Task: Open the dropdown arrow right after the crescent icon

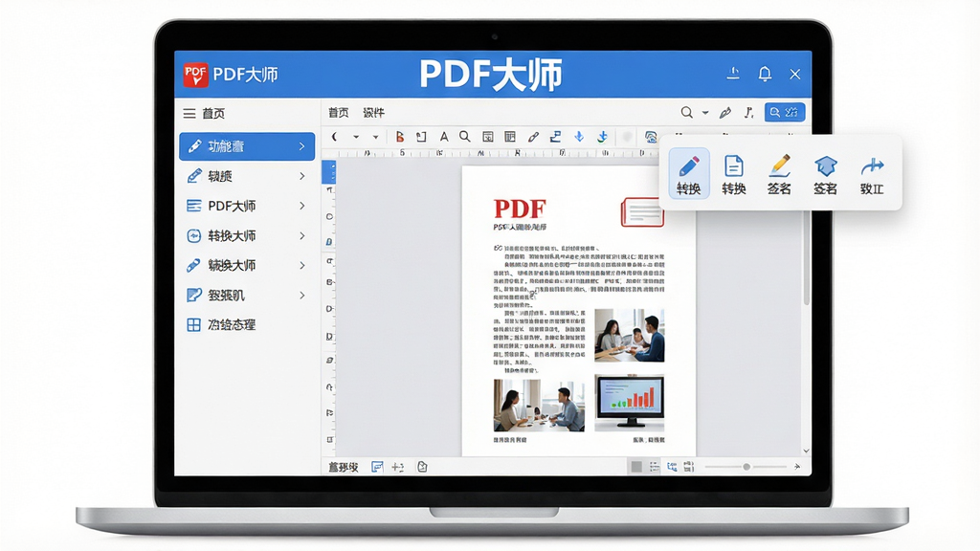Action: pyautogui.click(x=356, y=137)
